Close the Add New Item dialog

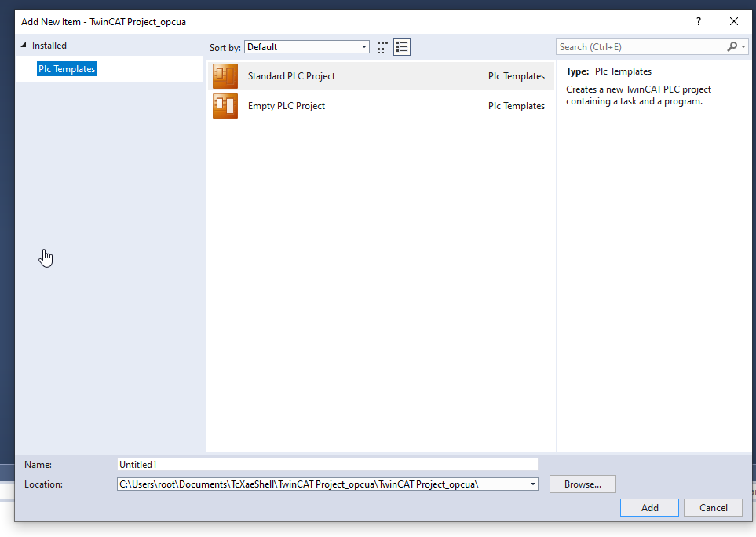tap(734, 21)
